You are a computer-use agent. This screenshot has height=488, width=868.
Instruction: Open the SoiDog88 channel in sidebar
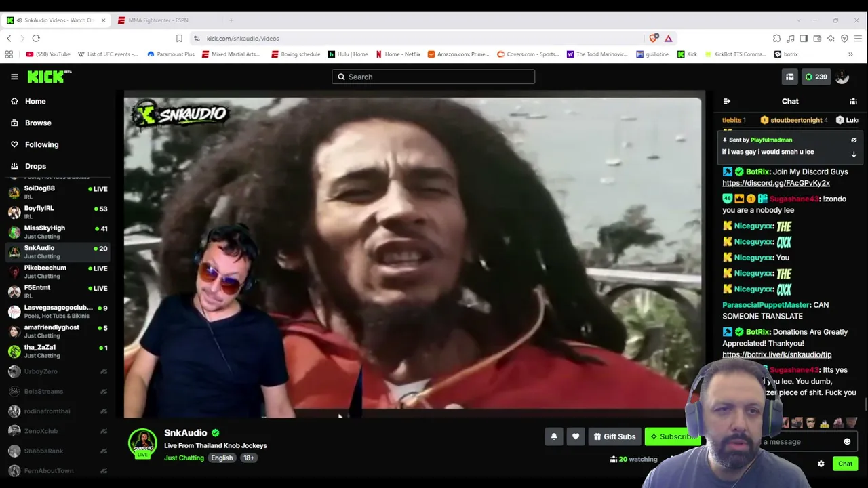[x=58, y=192]
